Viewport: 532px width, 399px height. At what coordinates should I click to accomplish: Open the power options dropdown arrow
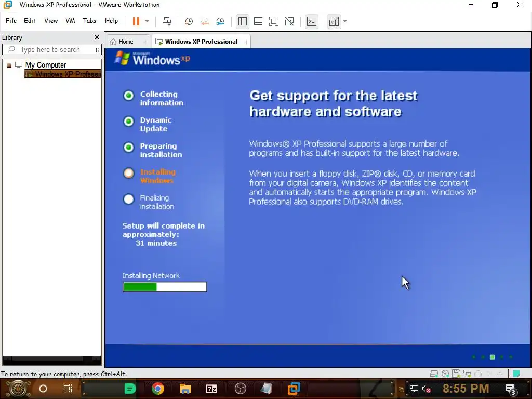coord(147,21)
